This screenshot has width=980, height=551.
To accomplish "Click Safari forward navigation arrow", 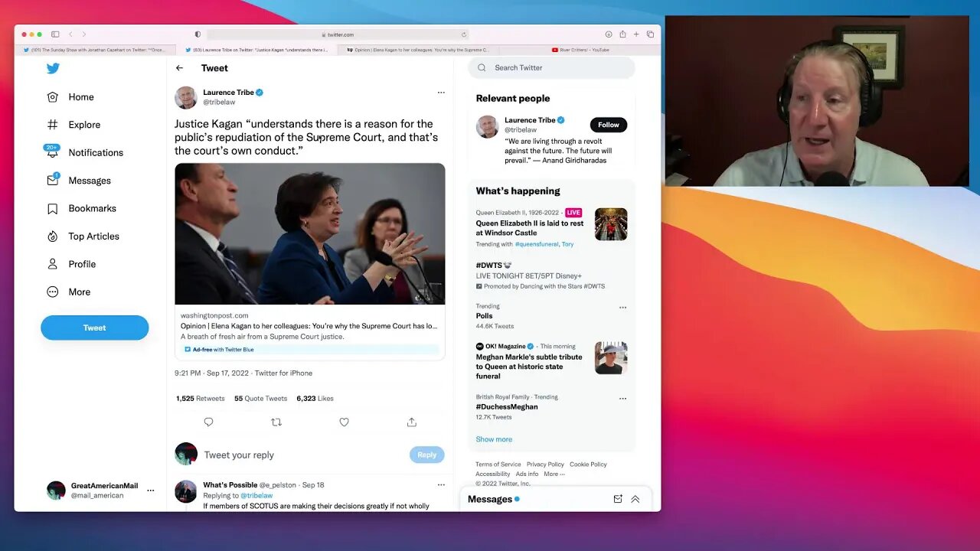I will click(84, 34).
